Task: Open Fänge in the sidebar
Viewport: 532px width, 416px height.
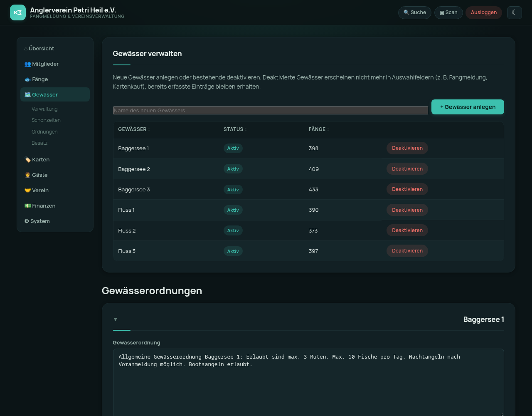Action: (x=55, y=79)
